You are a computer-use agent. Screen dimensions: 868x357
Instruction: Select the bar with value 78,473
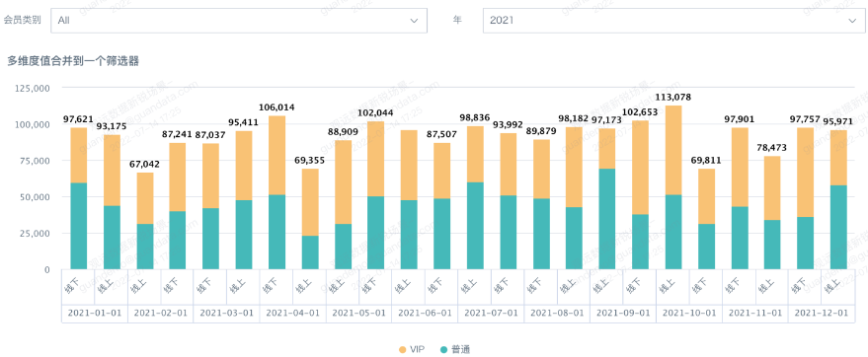[x=772, y=213]
